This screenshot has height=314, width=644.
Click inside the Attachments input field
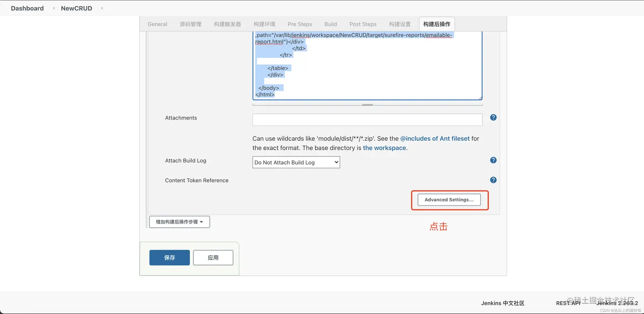[367, 120]
